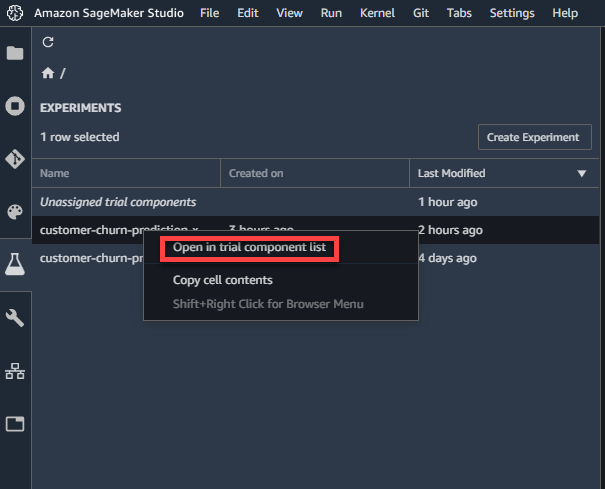The width and height of the screenshot is (605, 489).
Task: Click the '1 row selected' status text
Action: (x=80, y=137)
